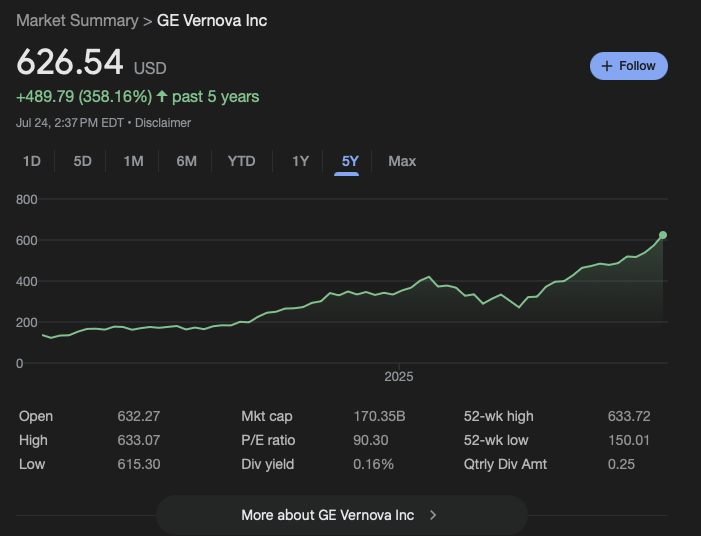Select the 6M time range tab

(186, 161)
